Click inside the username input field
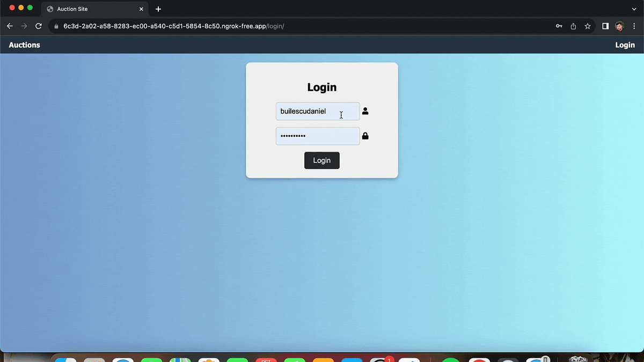Screen dimensions: 644x362 coord(317,111)
